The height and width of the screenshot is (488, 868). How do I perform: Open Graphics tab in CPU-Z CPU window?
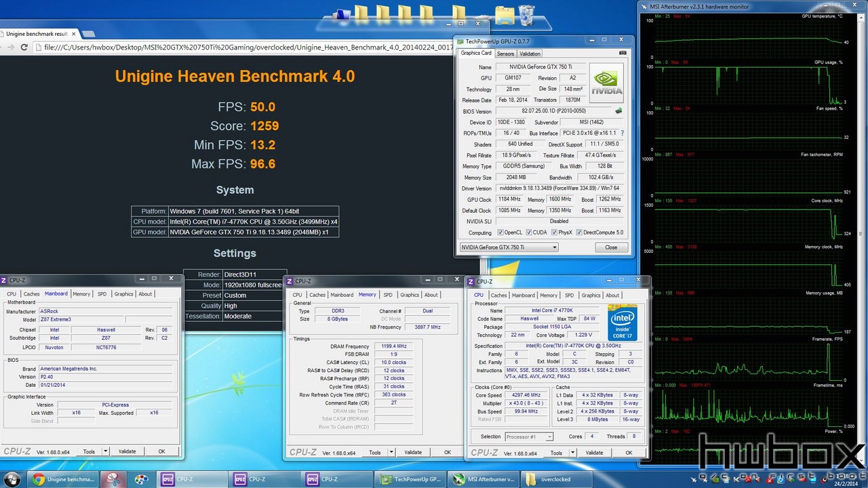(591, 295)
